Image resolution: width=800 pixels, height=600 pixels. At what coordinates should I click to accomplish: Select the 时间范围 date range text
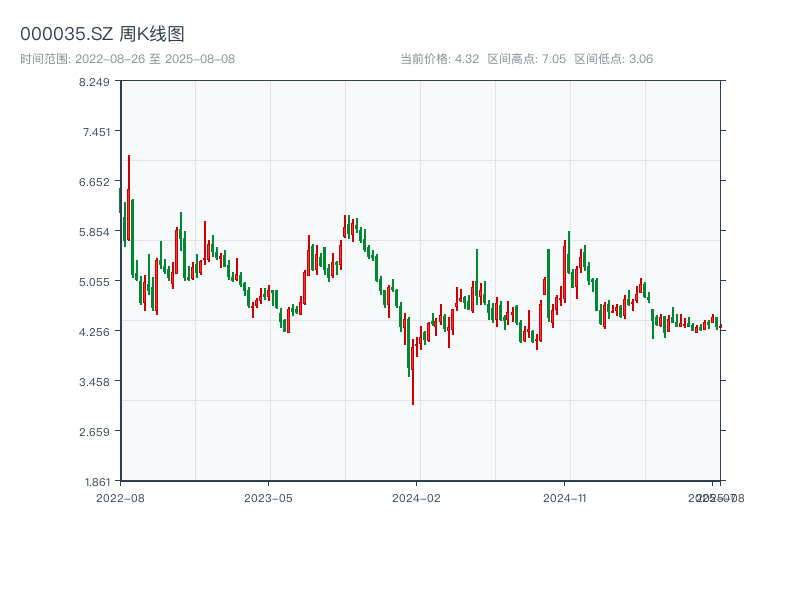127,59
